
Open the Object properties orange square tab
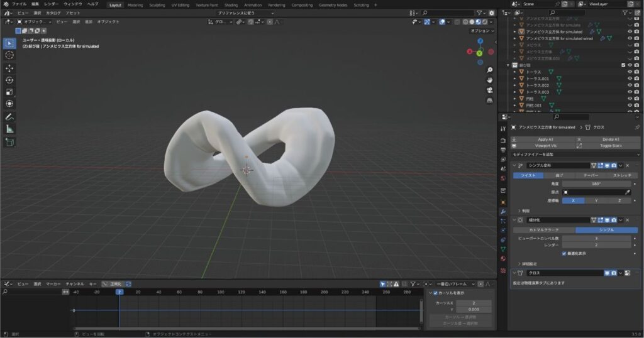(x=503, y=202)
